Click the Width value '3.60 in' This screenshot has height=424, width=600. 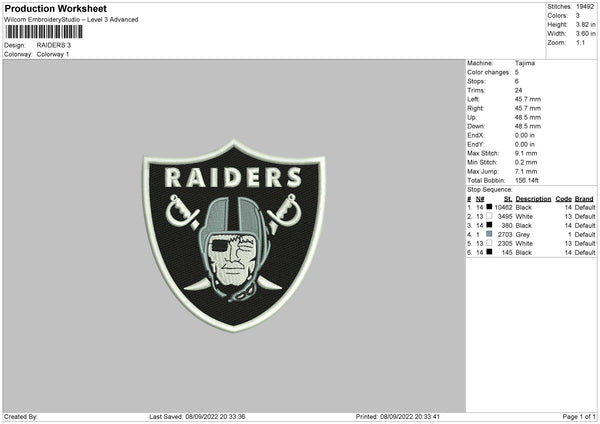click(x=585, y=34)
